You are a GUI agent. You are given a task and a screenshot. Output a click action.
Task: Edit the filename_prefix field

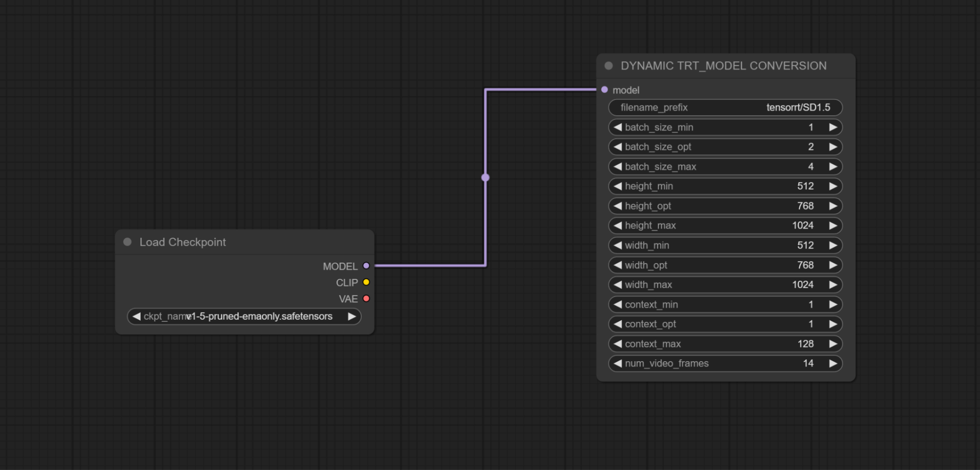(725, 107)
